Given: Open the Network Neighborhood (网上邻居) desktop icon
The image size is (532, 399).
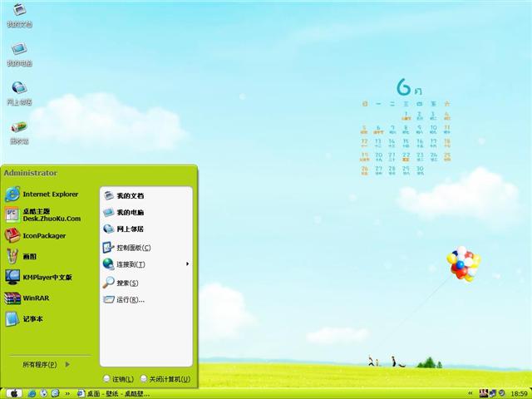Looking at the screenshot, I should (19, 93).
